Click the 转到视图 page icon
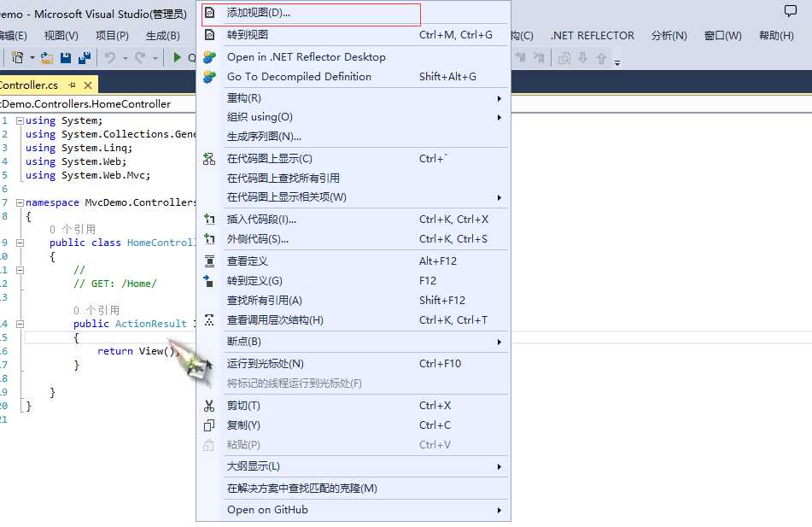812x527 pixels. [209, 35]
